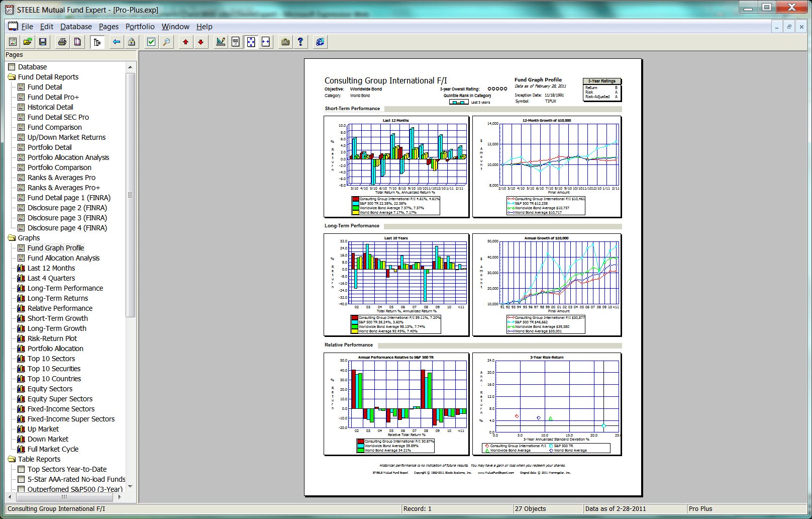Open Top Sectors Year-to-Date table
The width and height of the screenshot is (812, 519).
(67, 469)
